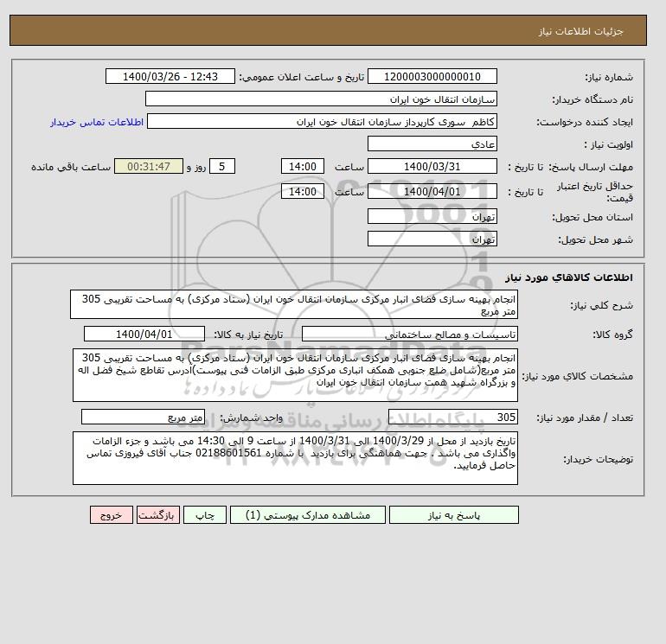Click the واحد شمارش label
Screen dimensions: 666x644
click(251, 418)
